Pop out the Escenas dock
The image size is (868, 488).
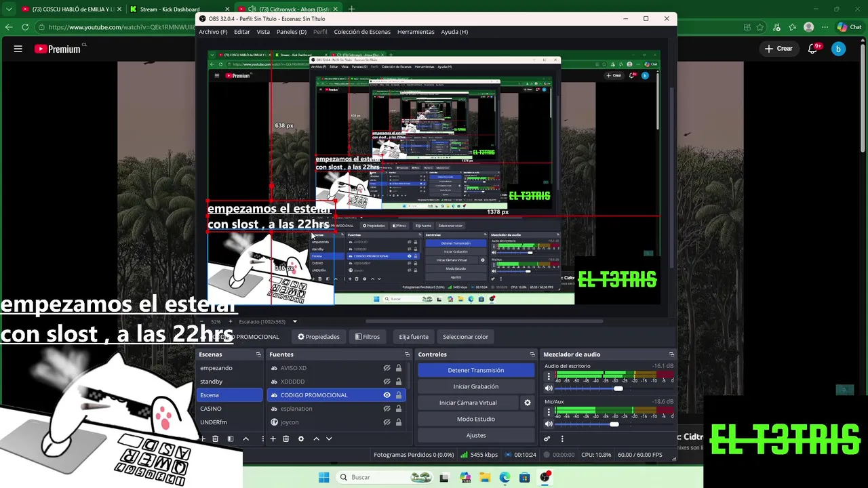pos(258,354)
